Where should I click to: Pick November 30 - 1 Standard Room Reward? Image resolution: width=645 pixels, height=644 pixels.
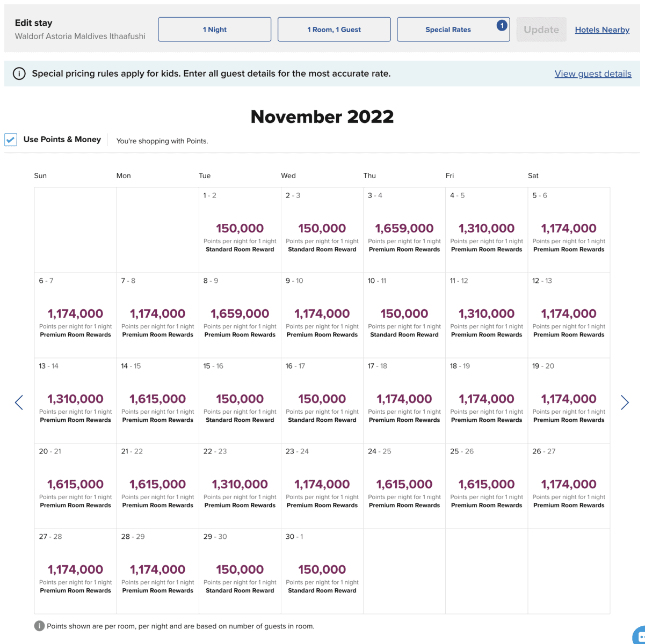pos(322,571)
